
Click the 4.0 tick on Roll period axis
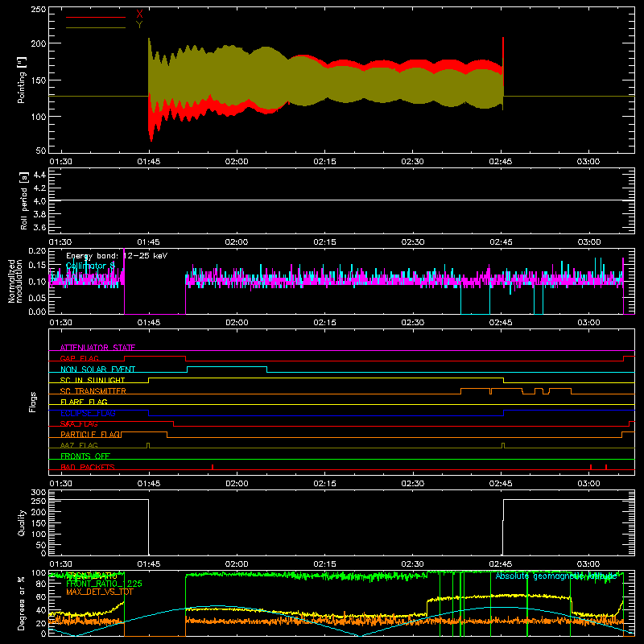[x=39, y=201]
